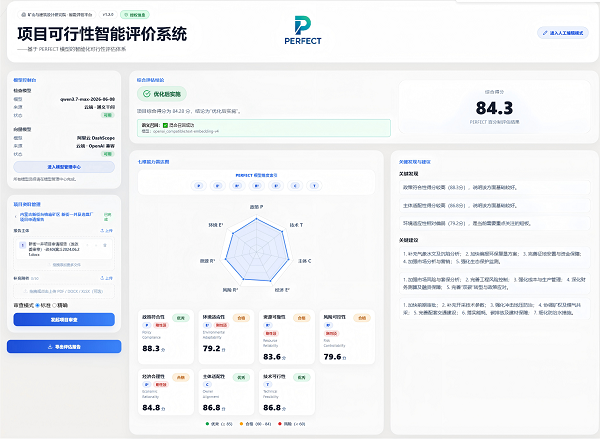
Task: Open the model management center button
Action: coord(64,167)
